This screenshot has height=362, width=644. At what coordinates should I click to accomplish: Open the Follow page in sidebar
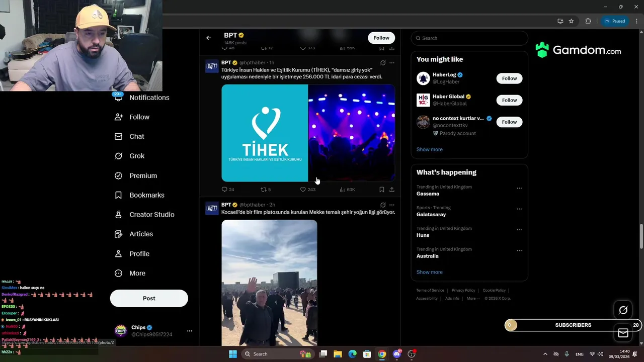(x=132, y=117)
